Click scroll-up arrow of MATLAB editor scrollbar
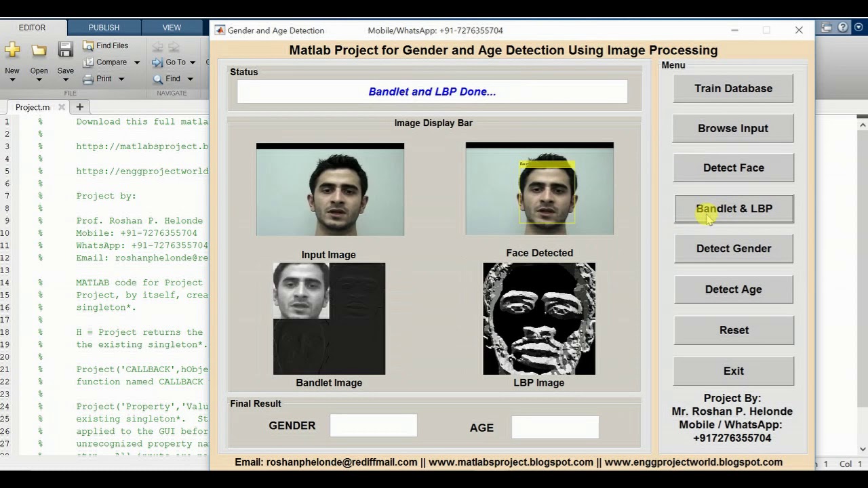The image size is (868, 488). [x=863, y=124]
